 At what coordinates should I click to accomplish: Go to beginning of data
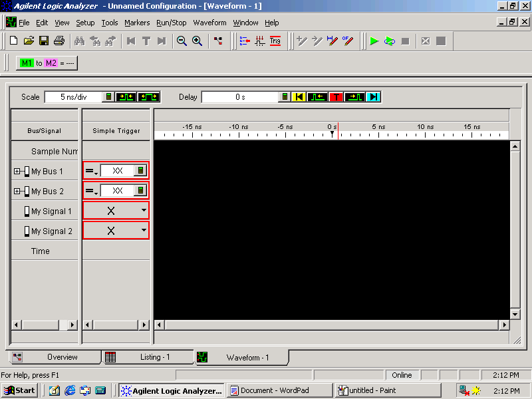click(131, 41)
